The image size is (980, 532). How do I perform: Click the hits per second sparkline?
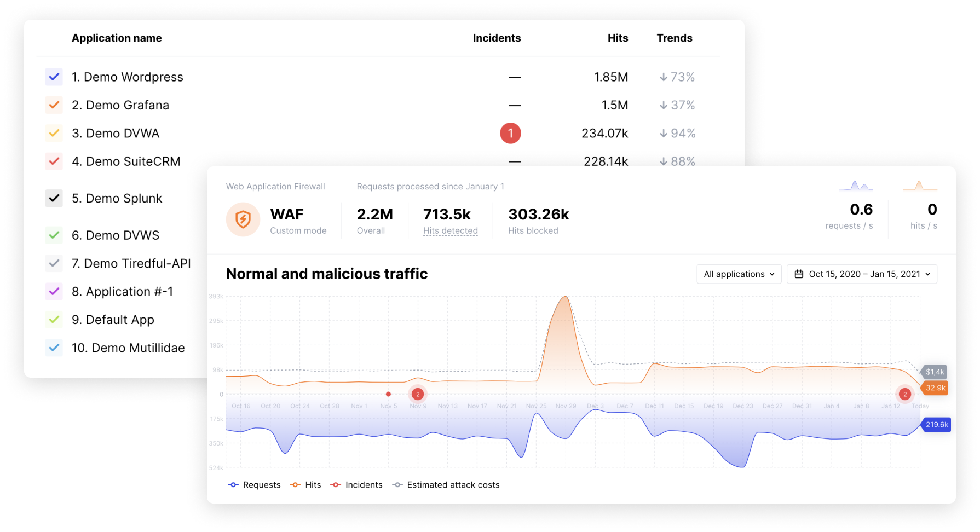(920, 186)
